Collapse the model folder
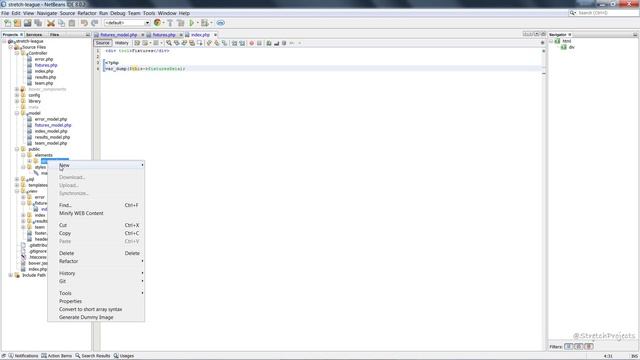640x360 pixels. coord(17,113)
